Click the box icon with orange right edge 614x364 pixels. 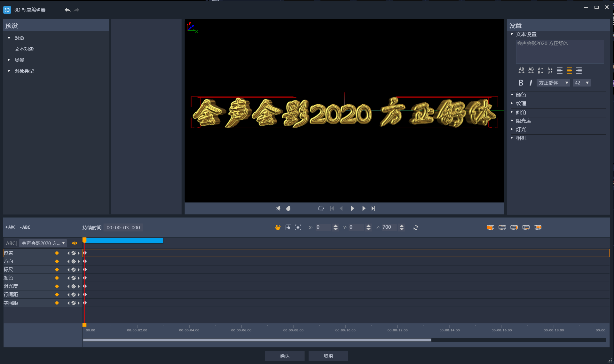tap(514, 227)
